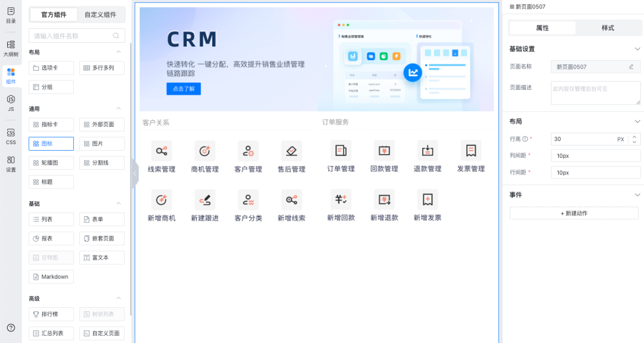Open the JS editor in sidebar
This screenshot has height=343, width=644.
(x=11, y=102)
